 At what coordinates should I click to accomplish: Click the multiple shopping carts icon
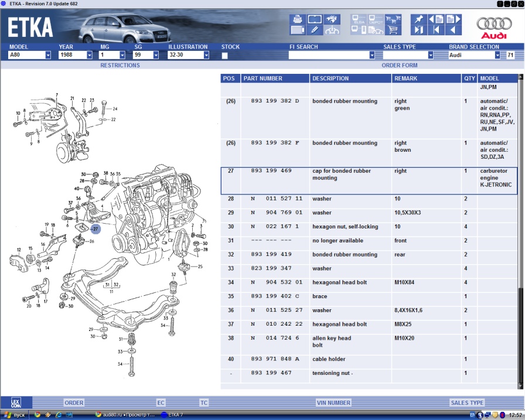[393, 19]
